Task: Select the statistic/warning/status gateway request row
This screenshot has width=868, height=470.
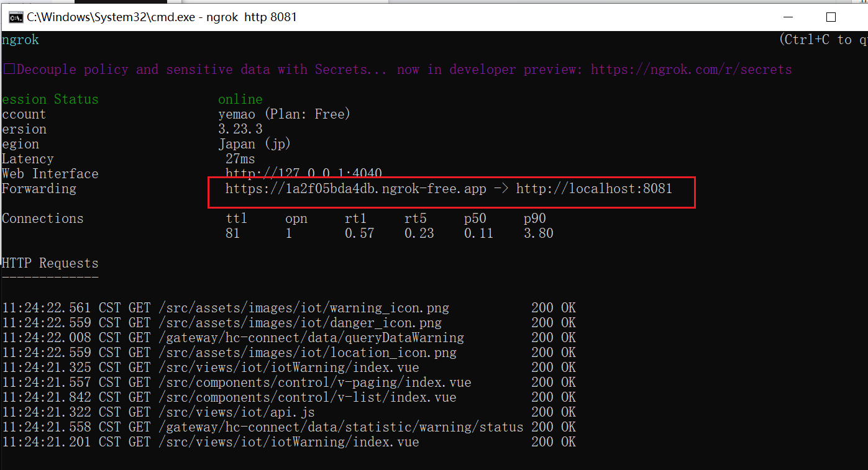Action: [289, 427]
